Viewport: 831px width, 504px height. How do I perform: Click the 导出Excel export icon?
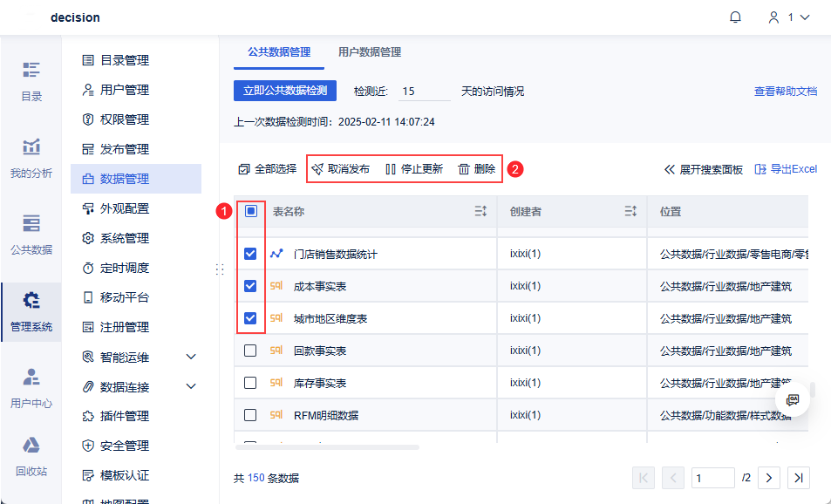point(760,169)
